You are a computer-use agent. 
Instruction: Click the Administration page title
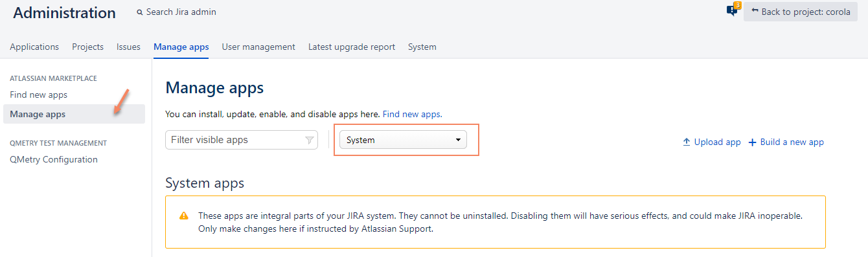[x=64, y=12]
